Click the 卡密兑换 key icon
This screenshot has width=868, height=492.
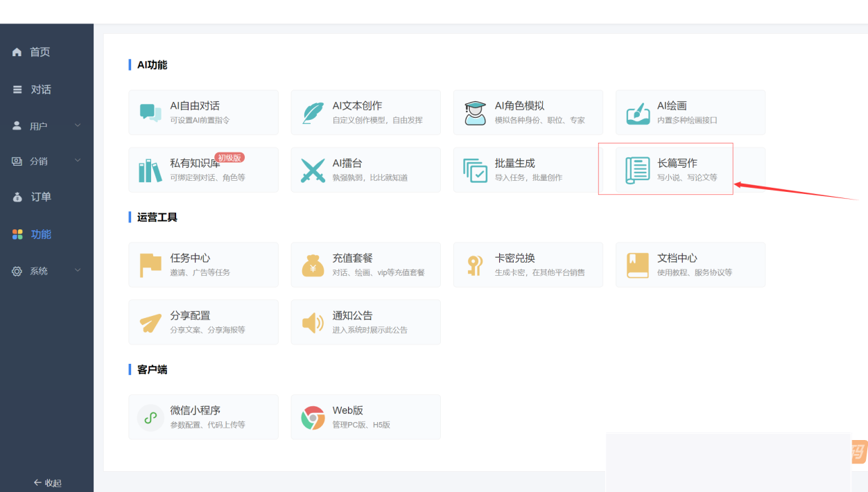(476, 265)
